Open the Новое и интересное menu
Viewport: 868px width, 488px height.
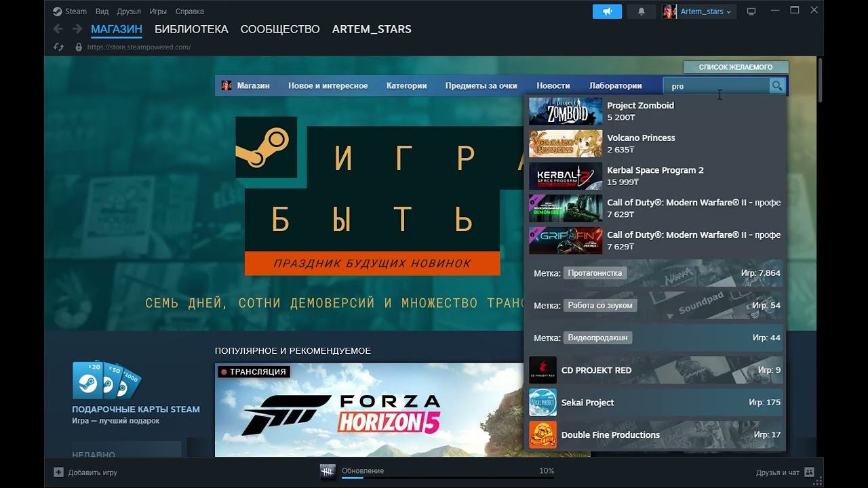pos(328,85)
